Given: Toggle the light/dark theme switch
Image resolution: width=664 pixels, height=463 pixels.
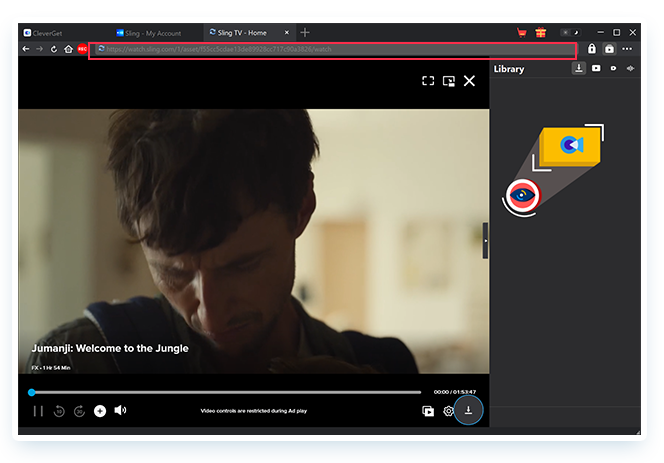Looking at the screenshot, I should [x=570, y=33].
